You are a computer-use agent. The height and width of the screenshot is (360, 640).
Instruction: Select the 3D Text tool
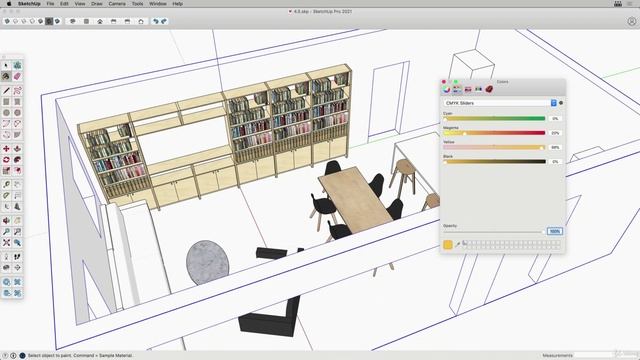(17, 207)
